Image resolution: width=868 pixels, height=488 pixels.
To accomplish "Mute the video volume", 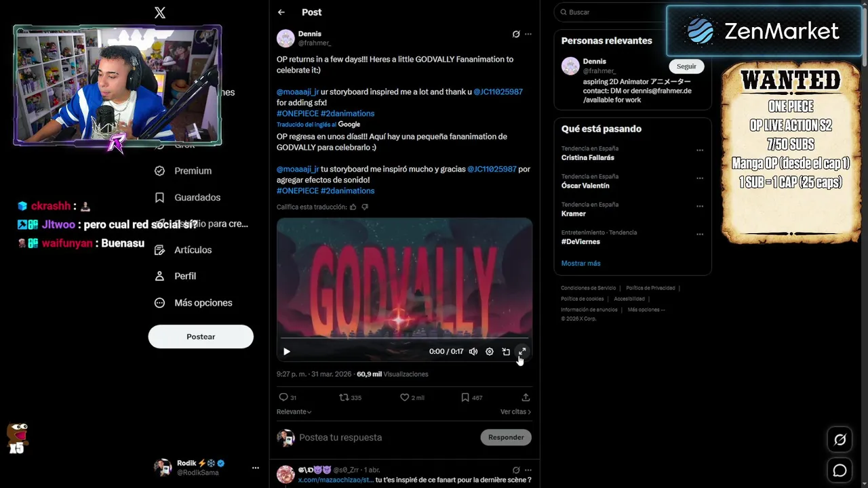I will click(473, 352).
